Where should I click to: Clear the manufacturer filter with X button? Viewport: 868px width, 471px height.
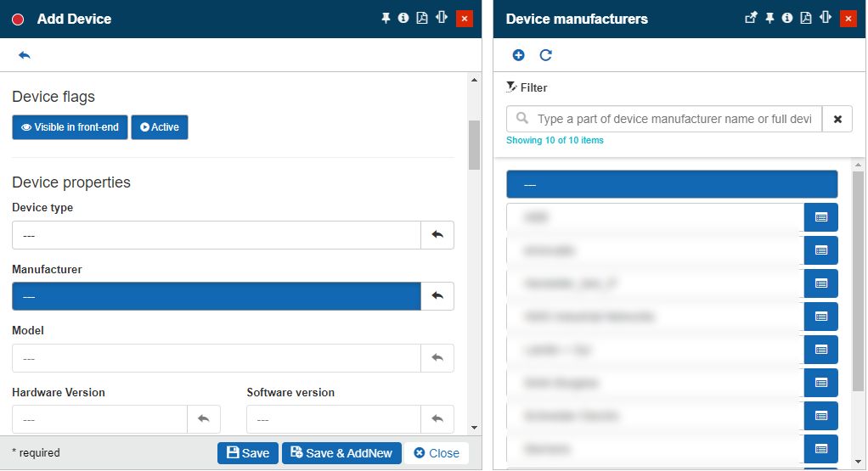click(x=837, y=119)
